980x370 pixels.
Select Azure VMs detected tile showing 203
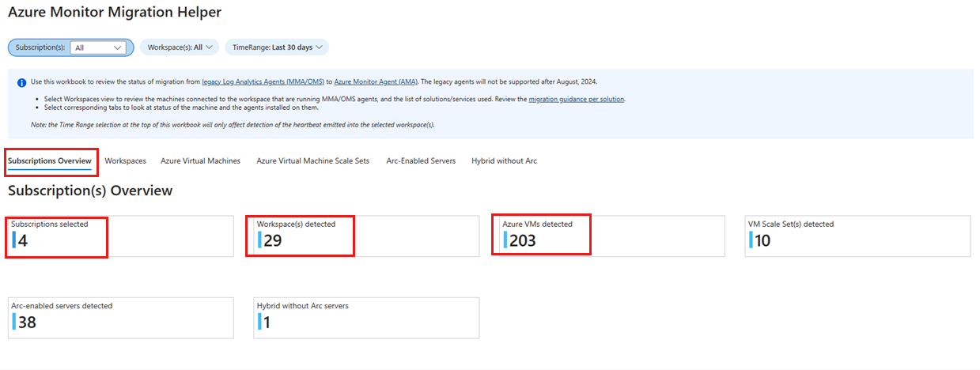pyautogui.click(x=612, y=236)
